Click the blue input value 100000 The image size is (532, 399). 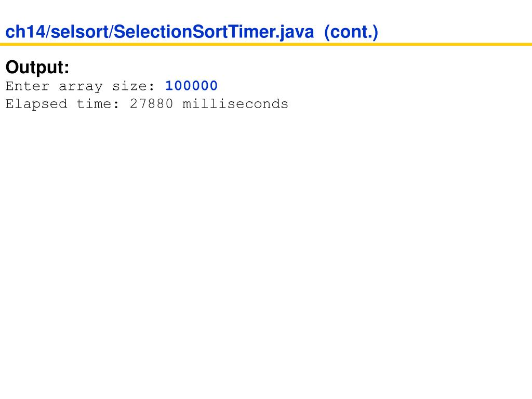tap(191, 86)
